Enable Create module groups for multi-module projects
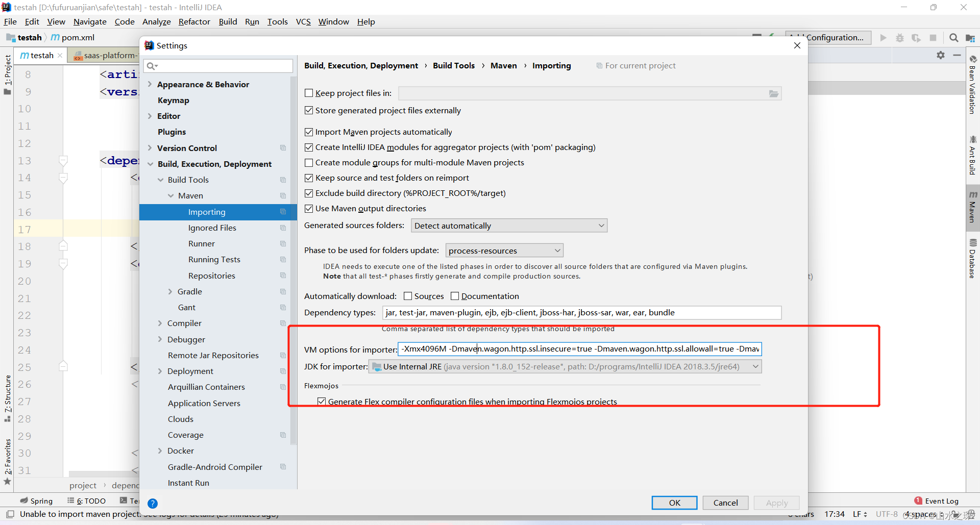Image resolution: width=980 pixels, height=525 pixels. coord(309,162)
